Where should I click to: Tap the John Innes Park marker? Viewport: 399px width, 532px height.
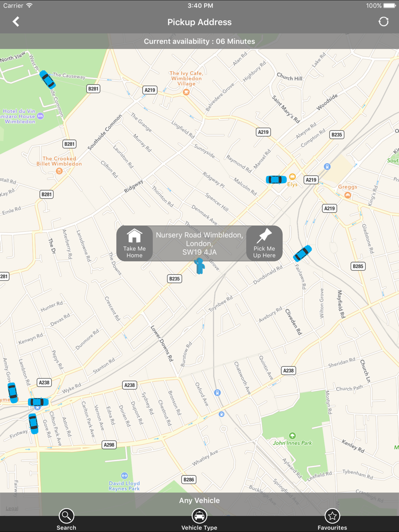[292, 435]
